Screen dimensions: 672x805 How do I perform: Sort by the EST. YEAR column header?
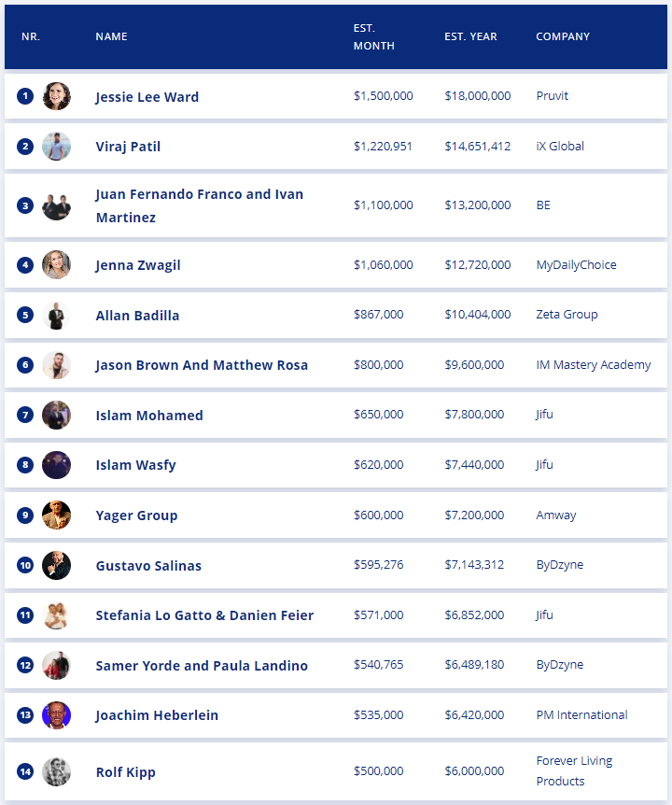tap(470, 36)
